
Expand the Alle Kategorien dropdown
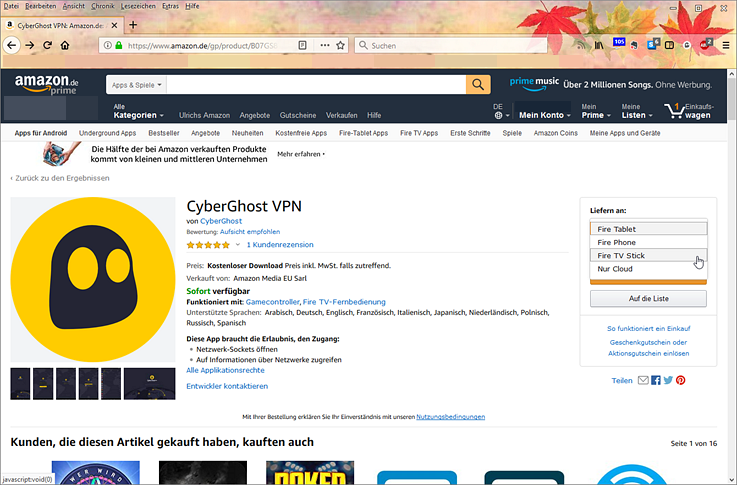tap(139, 111)
